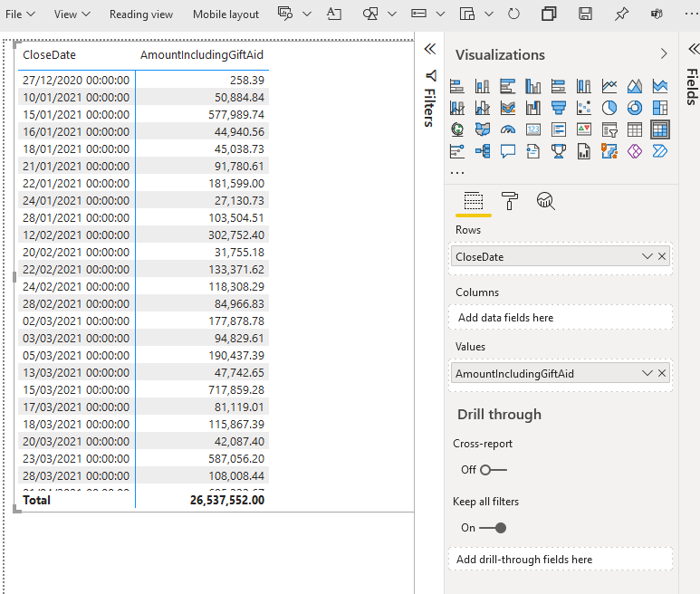Open the Analytics magnifier tab
The image size is (700, 594).
[545, 201]
